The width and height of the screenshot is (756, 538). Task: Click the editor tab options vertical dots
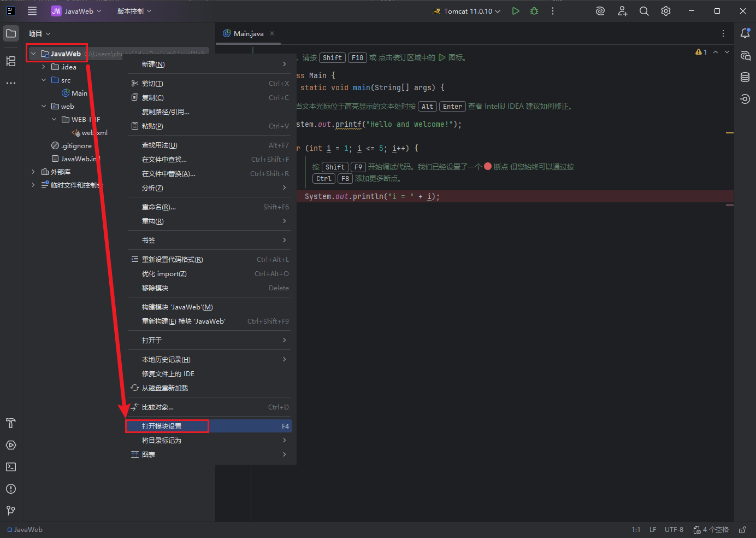[x=723, y=33]
